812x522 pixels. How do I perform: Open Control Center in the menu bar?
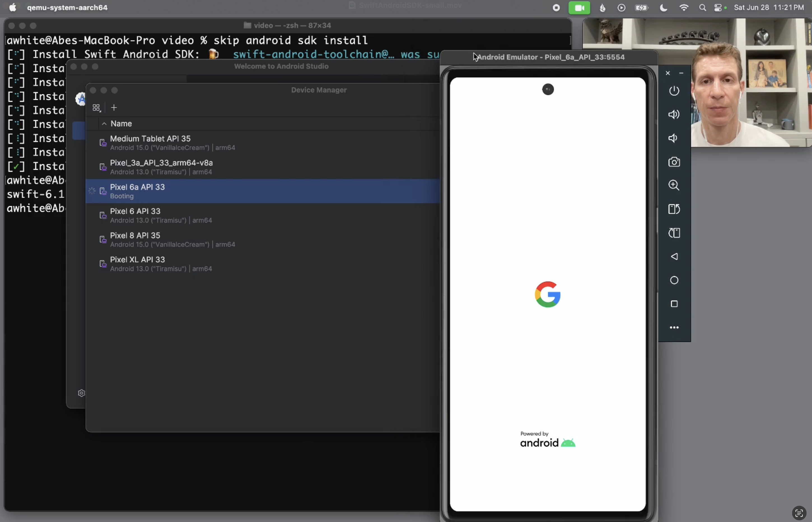pos(718,8)
